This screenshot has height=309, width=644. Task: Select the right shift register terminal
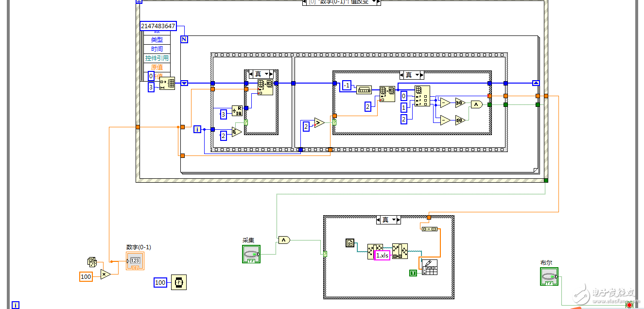click(536, 83)
